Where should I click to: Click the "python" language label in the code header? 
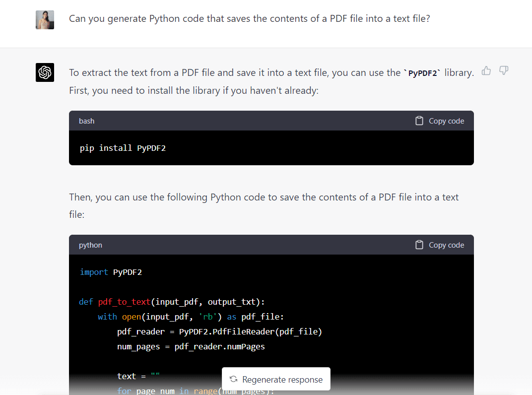tap(90, 245)
